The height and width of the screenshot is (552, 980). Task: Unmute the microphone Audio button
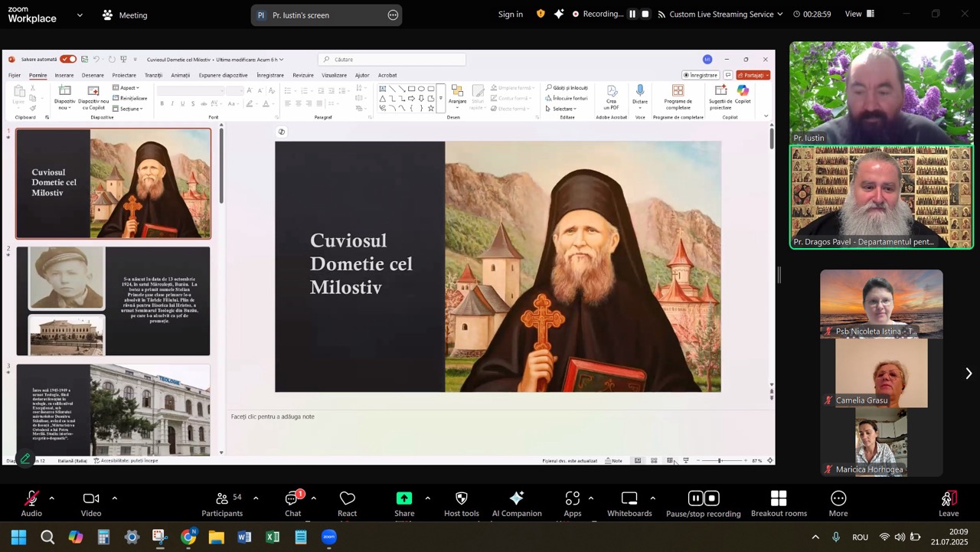[x=31, y=502]
